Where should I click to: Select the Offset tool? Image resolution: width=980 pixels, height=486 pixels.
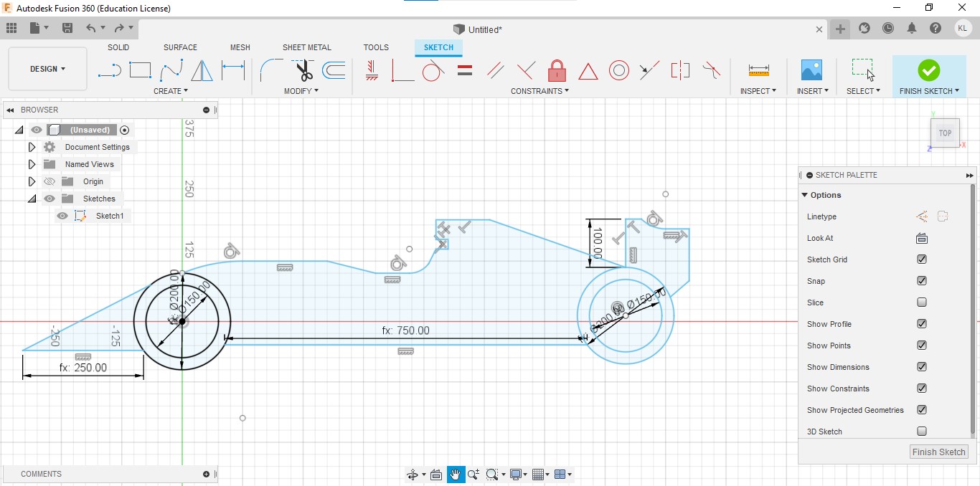[x=334, y=70]
